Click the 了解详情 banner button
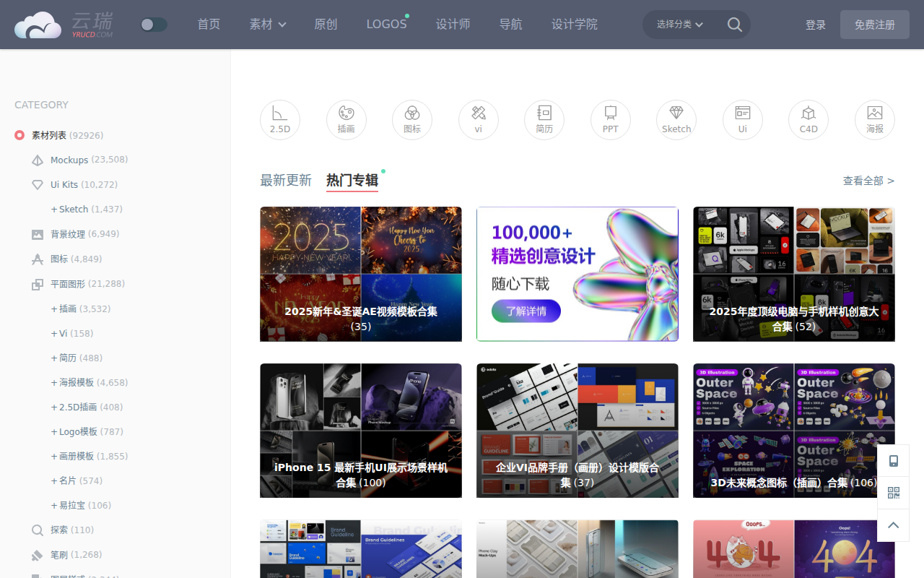 click(526, 311)
